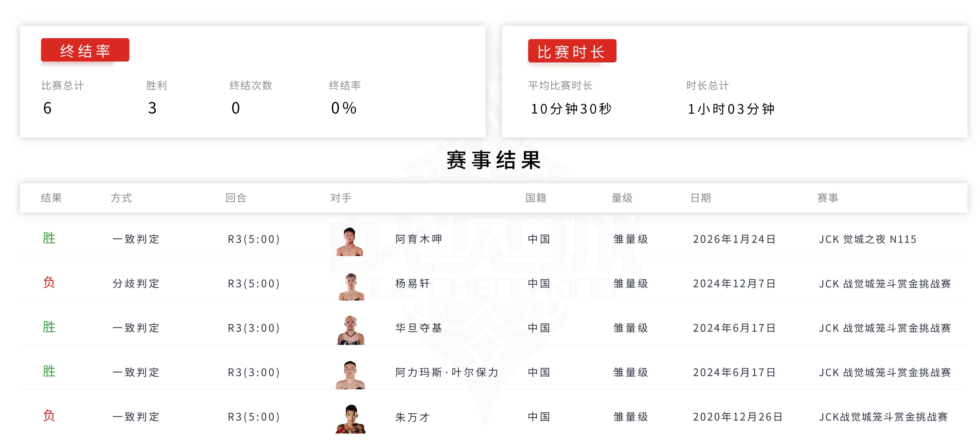Screen dimensions: 980x442
Task: Click the 赛事结果 section heading
Action: point(493,160)
